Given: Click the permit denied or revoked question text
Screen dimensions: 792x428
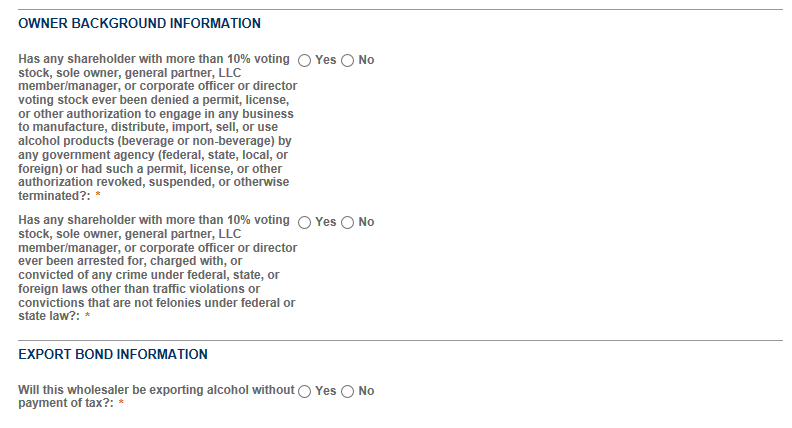Looking at the screenshot, I should 156,127.
